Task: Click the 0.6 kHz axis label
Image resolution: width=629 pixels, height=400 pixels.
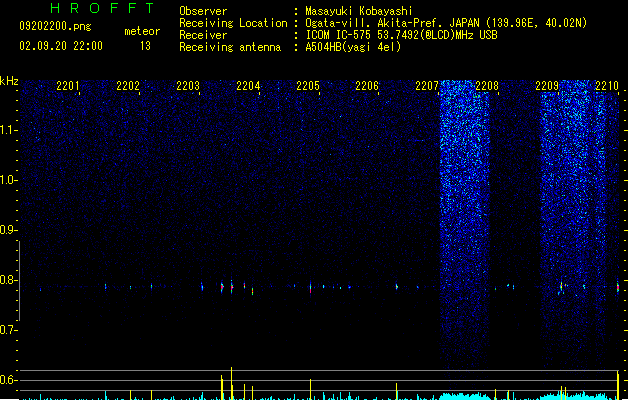Action: (x=8, y=380)
